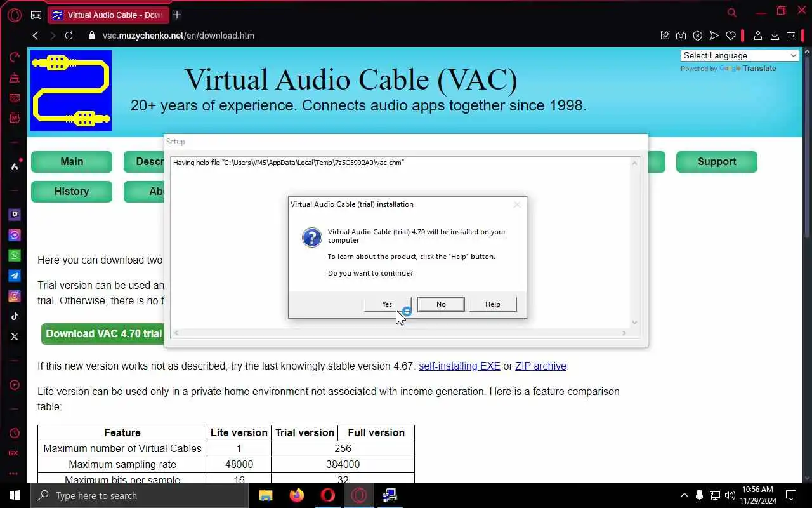
Task: Open Twitch in the Opera sidebar
Action: pyautogui.click(x=14, y=215)
